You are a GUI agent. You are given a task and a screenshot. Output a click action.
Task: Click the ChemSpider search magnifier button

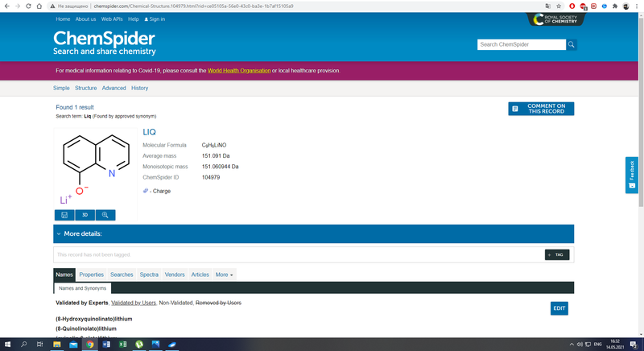coord(572,44)
